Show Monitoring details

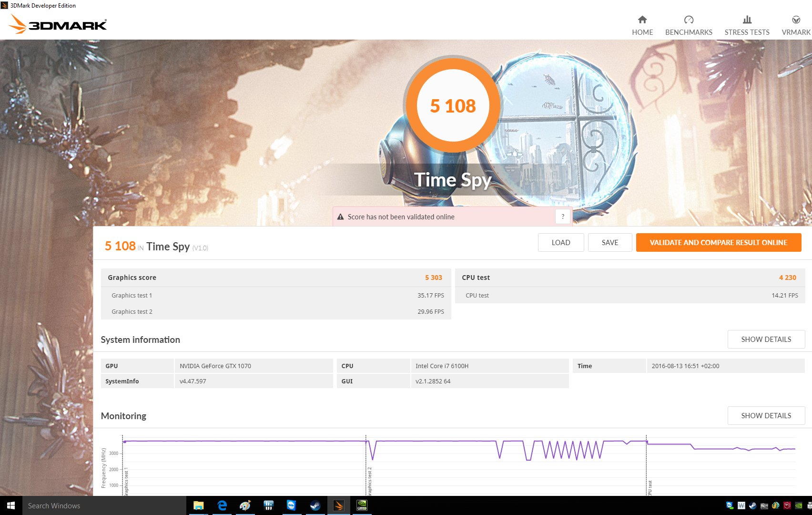766,415
